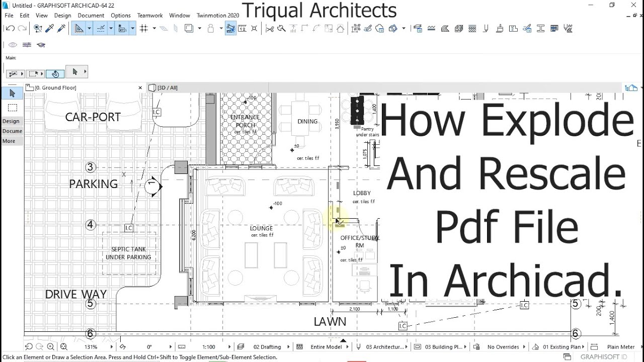Open the Document menu
Screen dimensions: 644x362
91,16
